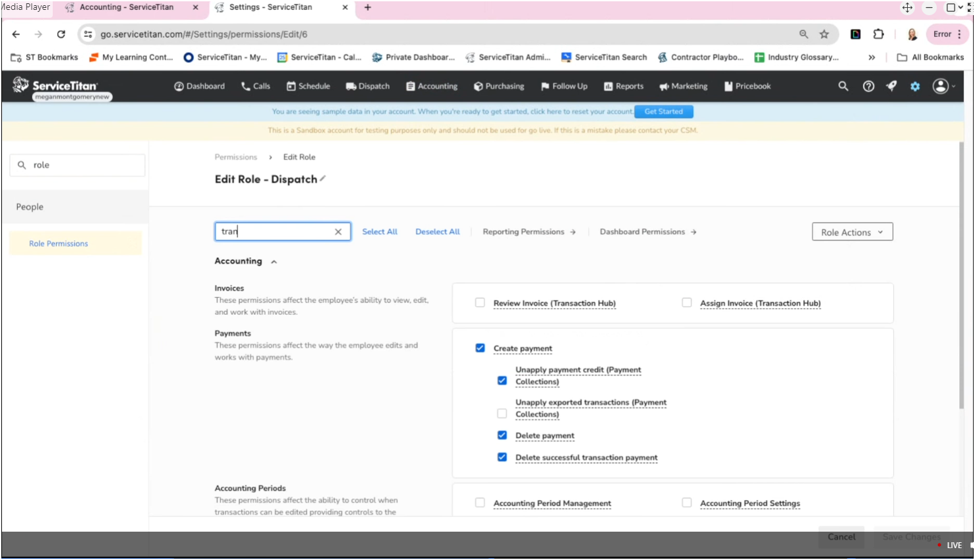Open the Dispatch menu
975x560 pixels.
(x=368, y=86)
